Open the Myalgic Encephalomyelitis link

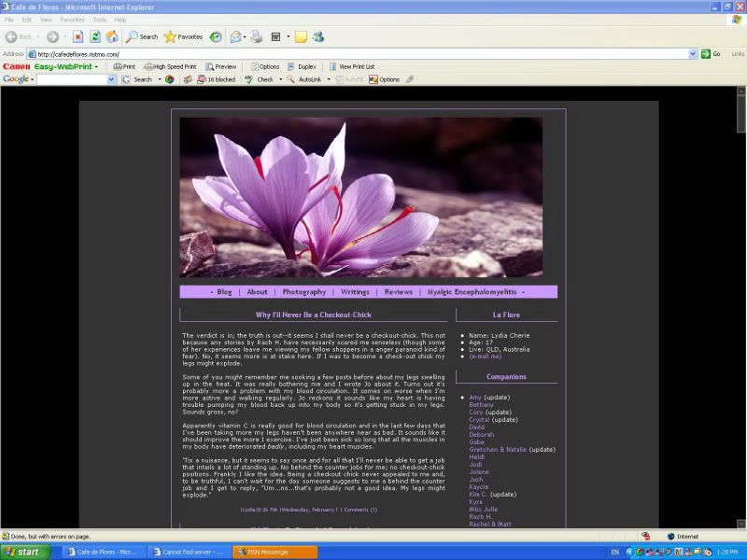pyautogui.click(x=472, y=292)
